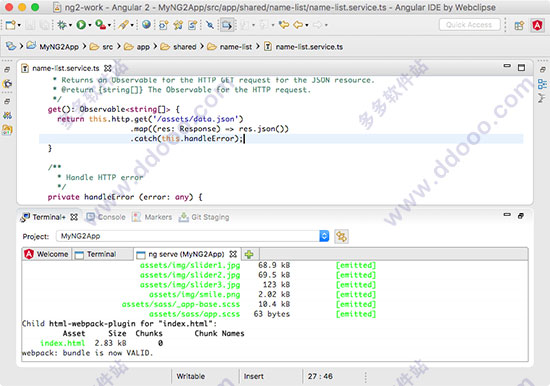Viewport: 550px width, 386px height.
Task: Toggle the highlighted mark occurrences toolbar button
Action: [x=227, y=25]
